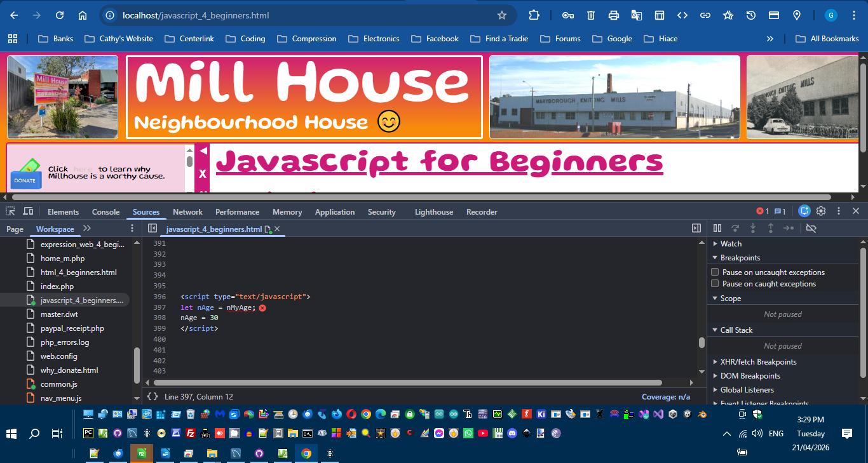The image size is (868, 463).
Task: Open the history clock icon in toolbar
Action: tap(751, 15)
